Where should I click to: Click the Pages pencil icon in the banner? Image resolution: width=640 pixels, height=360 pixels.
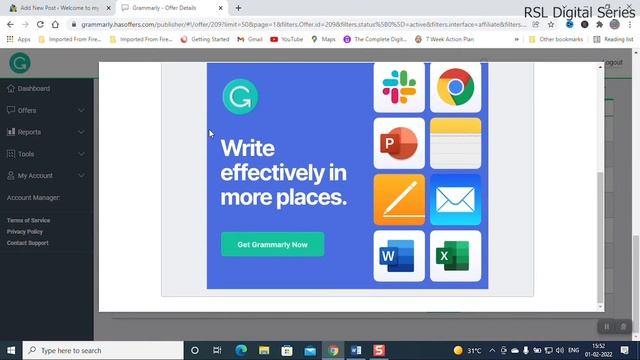[399, 200]
